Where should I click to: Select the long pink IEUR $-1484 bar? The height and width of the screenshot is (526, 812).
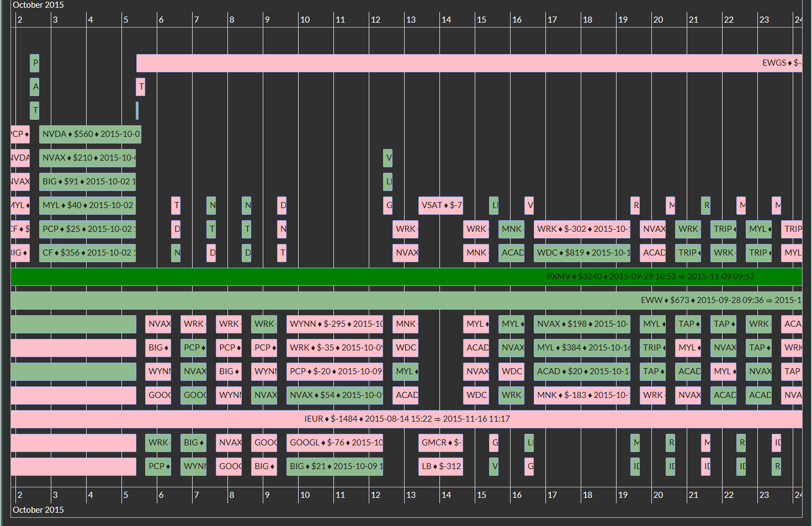406,419
